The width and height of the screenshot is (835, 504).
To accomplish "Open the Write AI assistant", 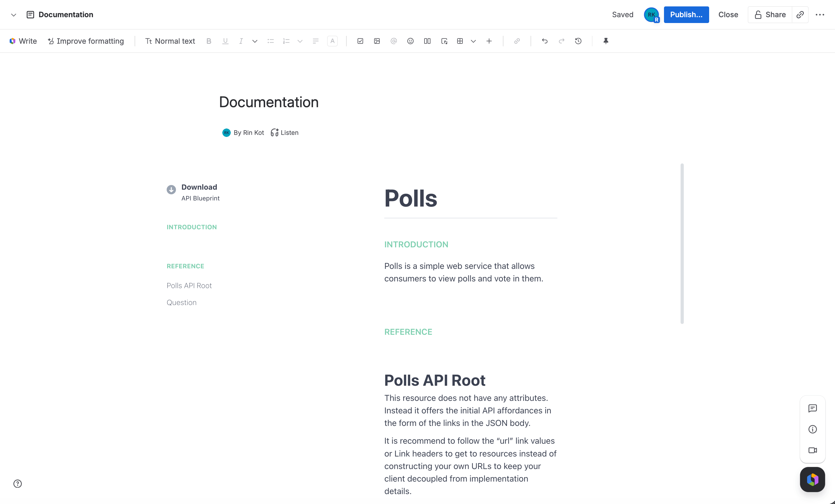I will (x=23, y=41).
